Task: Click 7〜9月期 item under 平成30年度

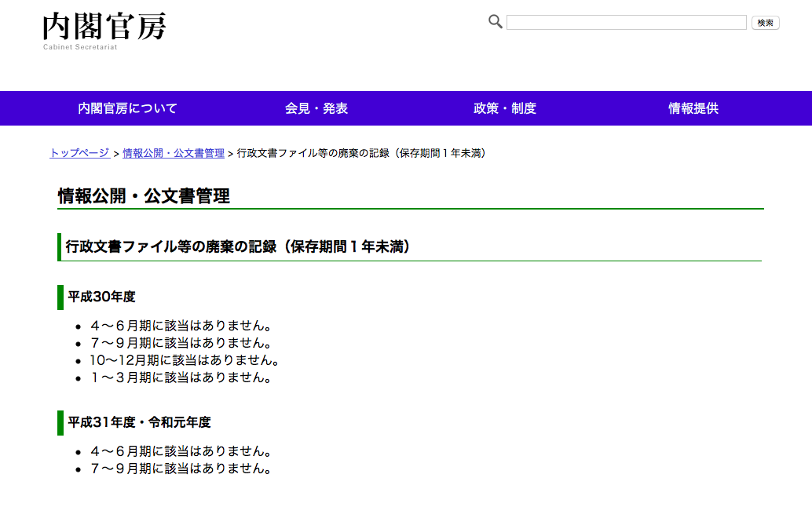Action: 181,343
